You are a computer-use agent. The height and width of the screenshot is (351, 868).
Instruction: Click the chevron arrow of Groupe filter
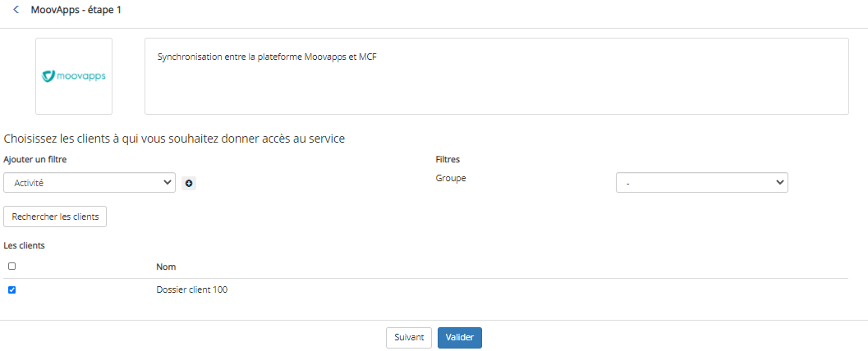point(780,182)
